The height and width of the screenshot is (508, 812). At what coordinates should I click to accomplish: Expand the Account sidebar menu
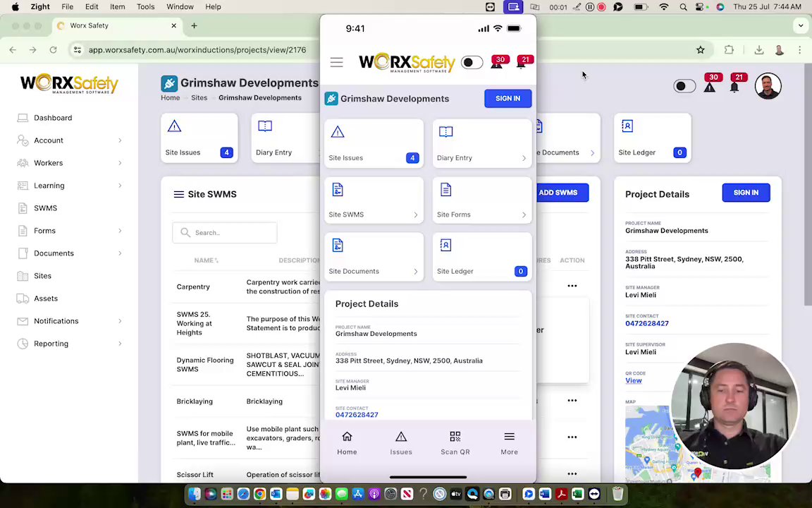point(69,140)
